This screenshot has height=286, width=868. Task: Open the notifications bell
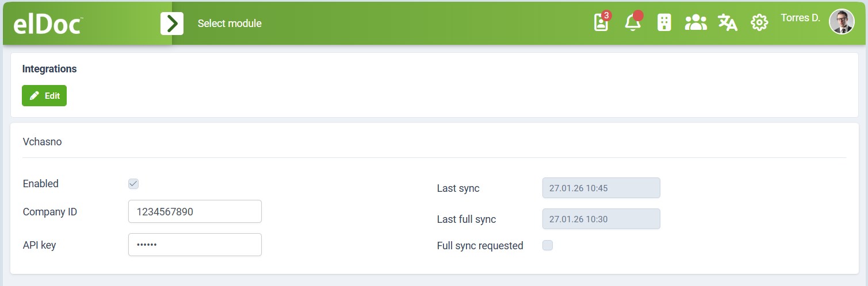633,23
